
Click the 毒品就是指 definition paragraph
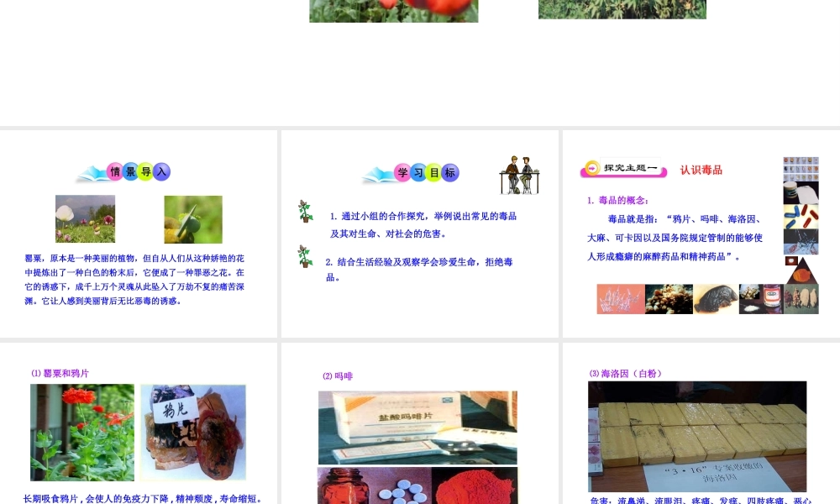675,238
